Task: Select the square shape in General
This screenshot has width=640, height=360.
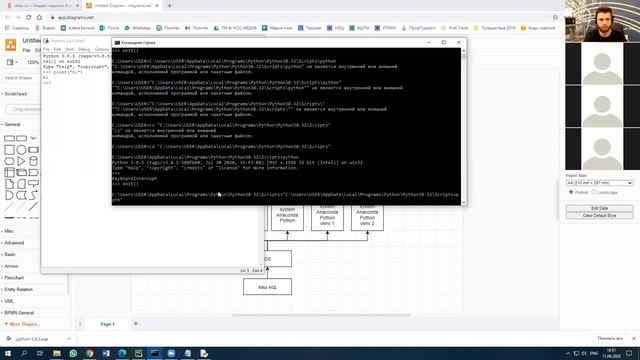Action: point(9,150)
